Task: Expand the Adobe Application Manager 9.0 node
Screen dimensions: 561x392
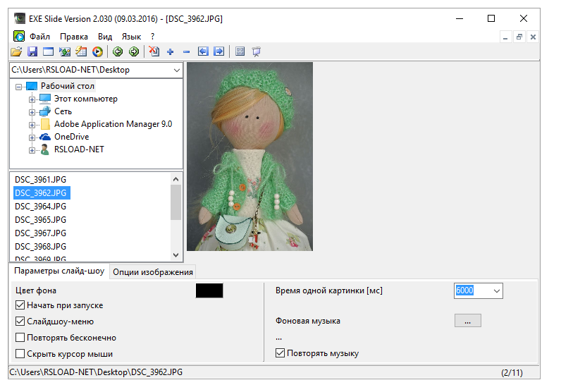Action: pos(32,125)
